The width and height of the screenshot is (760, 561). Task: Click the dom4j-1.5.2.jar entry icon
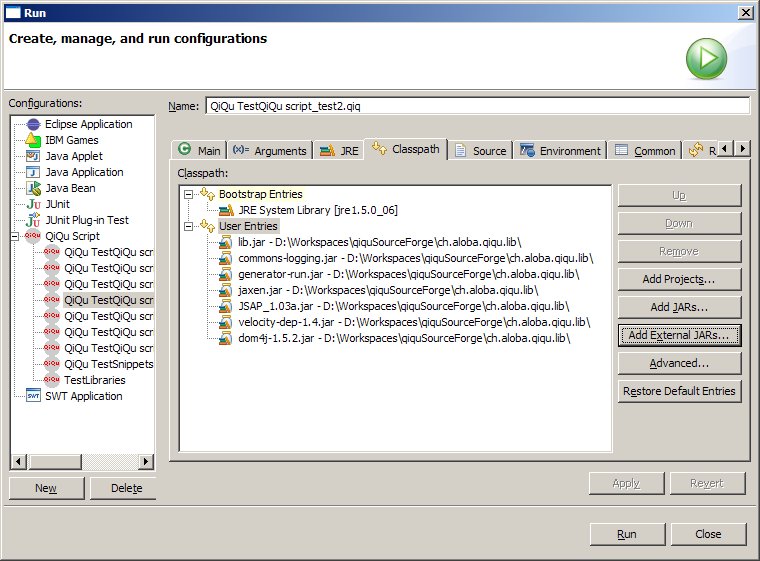(x=225, y=338)
